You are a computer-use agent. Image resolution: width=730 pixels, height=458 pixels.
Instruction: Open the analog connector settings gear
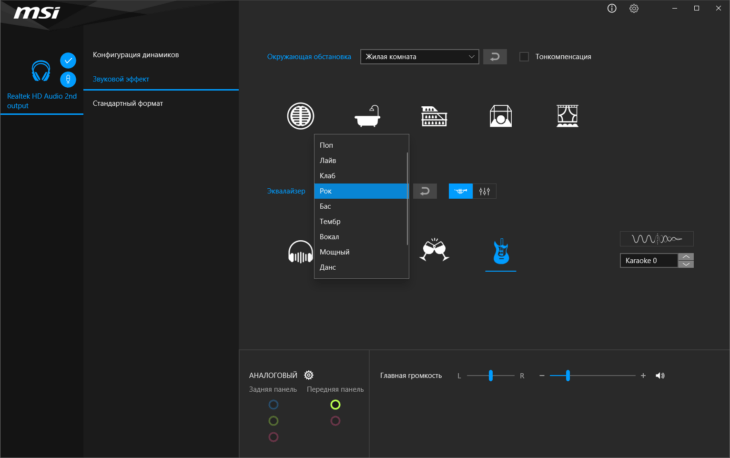309,375
